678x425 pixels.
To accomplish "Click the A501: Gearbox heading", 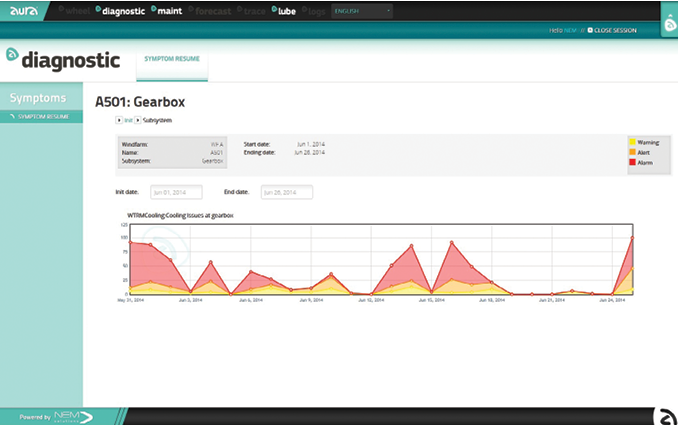I will click(x=140, y=102).
